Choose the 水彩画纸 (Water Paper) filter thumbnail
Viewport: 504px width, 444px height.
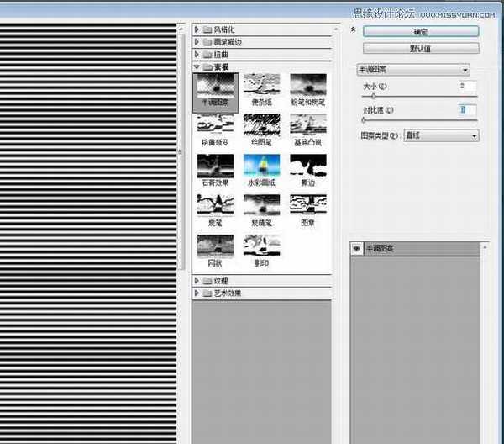click(x=260, y=166)
